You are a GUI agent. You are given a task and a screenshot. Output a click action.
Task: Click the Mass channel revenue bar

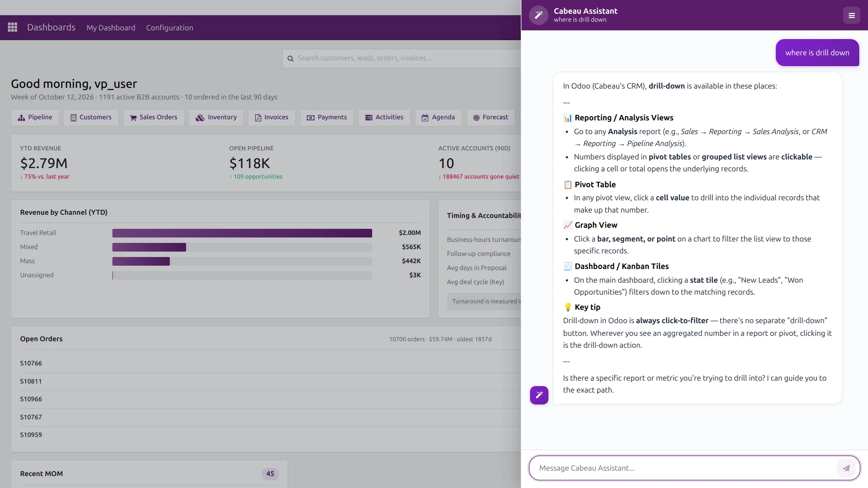click(141, 261)
